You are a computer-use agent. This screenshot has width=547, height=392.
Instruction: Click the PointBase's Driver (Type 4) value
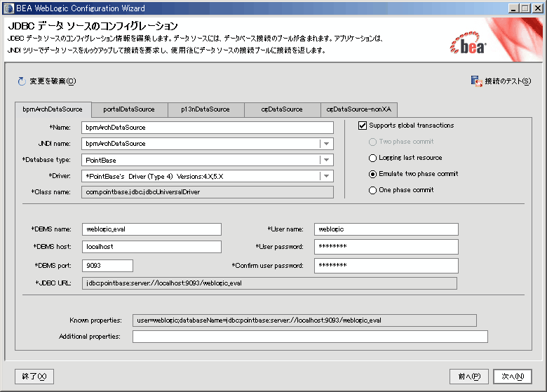[154, 177]
